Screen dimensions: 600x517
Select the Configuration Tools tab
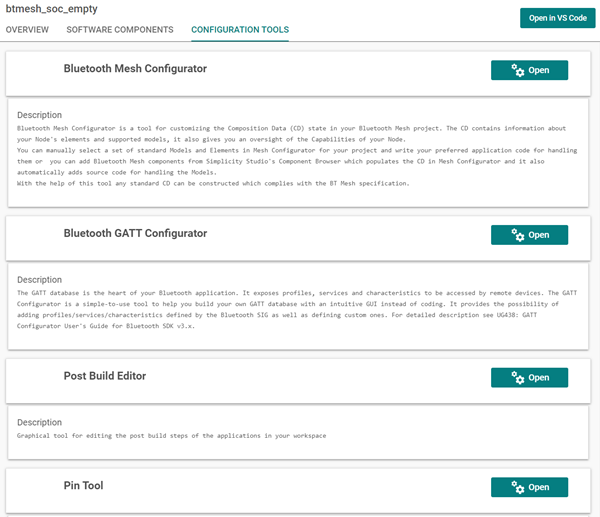[240, 30]
